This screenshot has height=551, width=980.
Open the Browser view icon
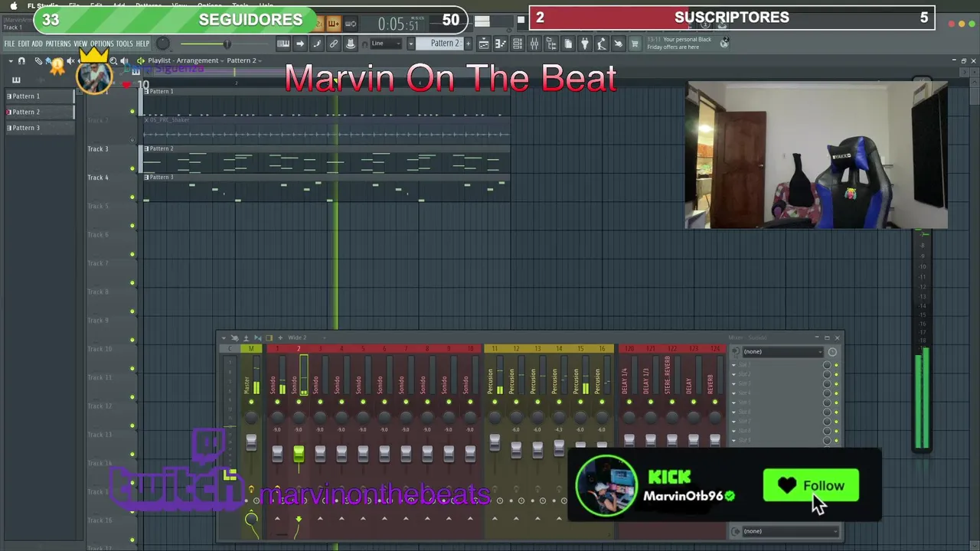(x=551, y=44)
